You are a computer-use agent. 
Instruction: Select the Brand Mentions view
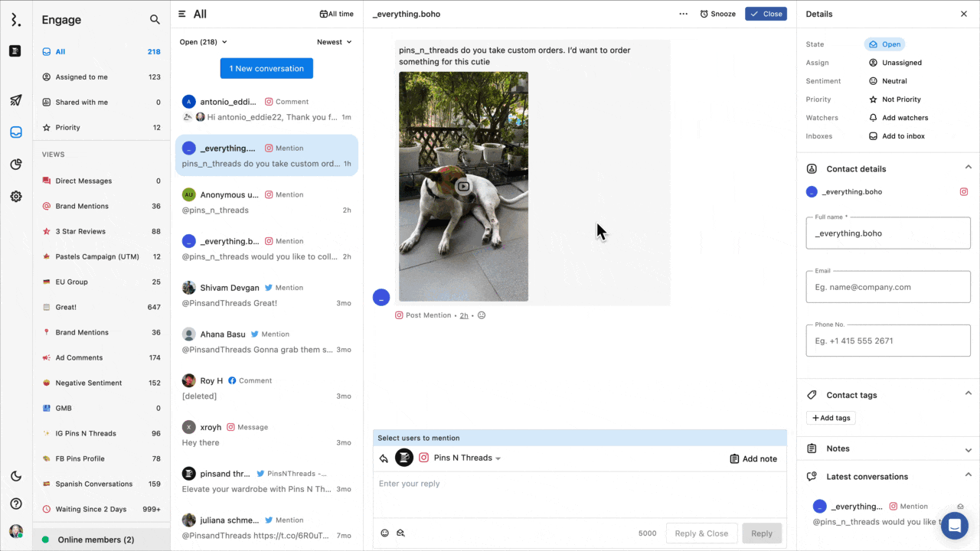pos(82,206)
